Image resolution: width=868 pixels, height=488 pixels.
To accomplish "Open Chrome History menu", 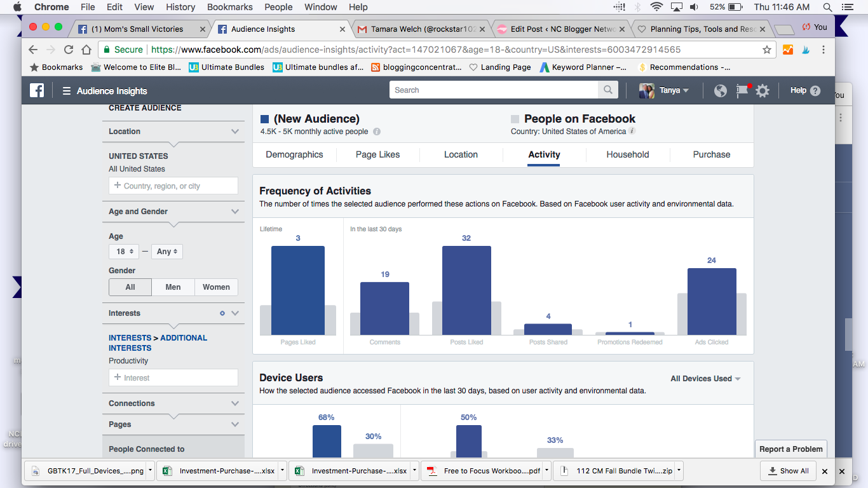I will (180, 7).
